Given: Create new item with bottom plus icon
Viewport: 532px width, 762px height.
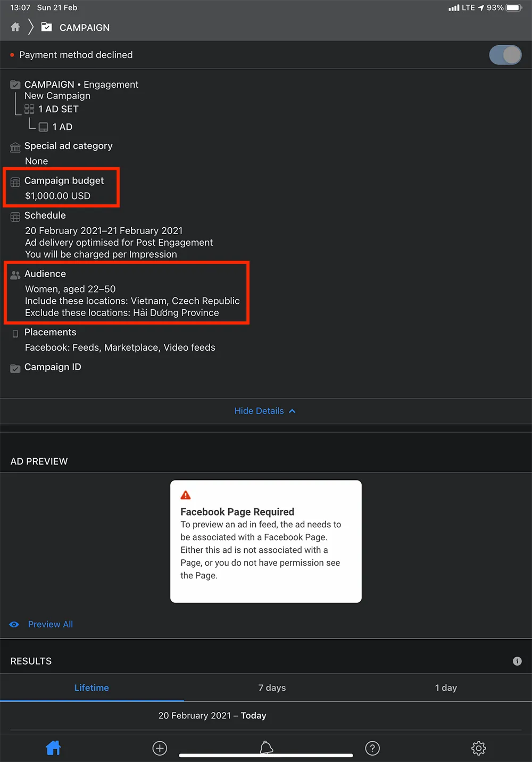Looking at the screenshot, I should click(x=160, y=748).
